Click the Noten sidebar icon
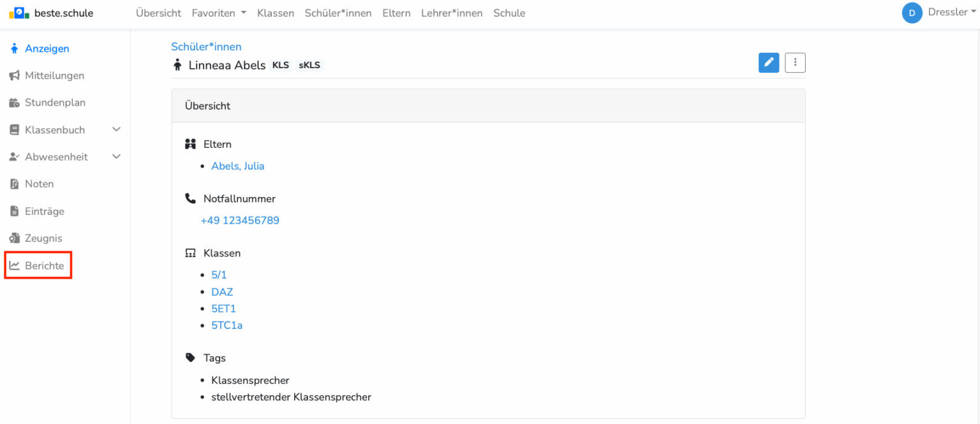This screenshot has width=980, height=424. [x=14, y=184]
